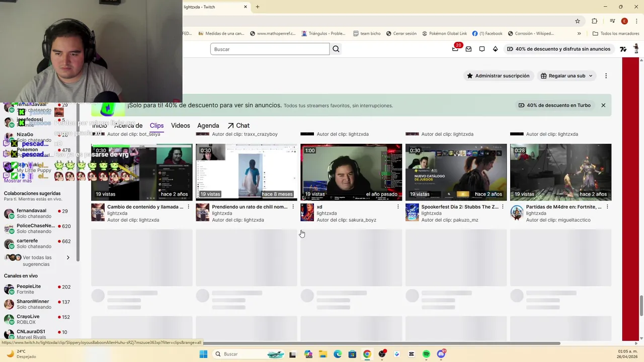Click the Windows taskbar Buscar search box
Screen dimensions: 644x362
(x=248, y=354)
